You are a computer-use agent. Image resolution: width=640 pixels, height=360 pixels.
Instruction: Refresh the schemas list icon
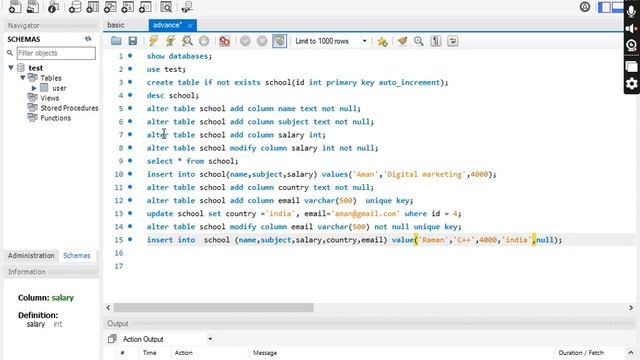pyautogui.click(x=88, y=39)
